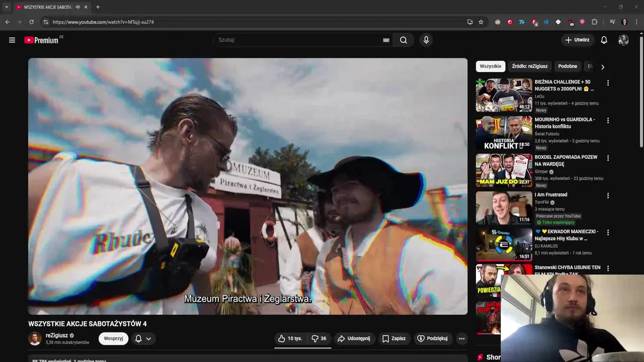Reload the page
This screenshot has height=362, width=644.
click(31, 22)
